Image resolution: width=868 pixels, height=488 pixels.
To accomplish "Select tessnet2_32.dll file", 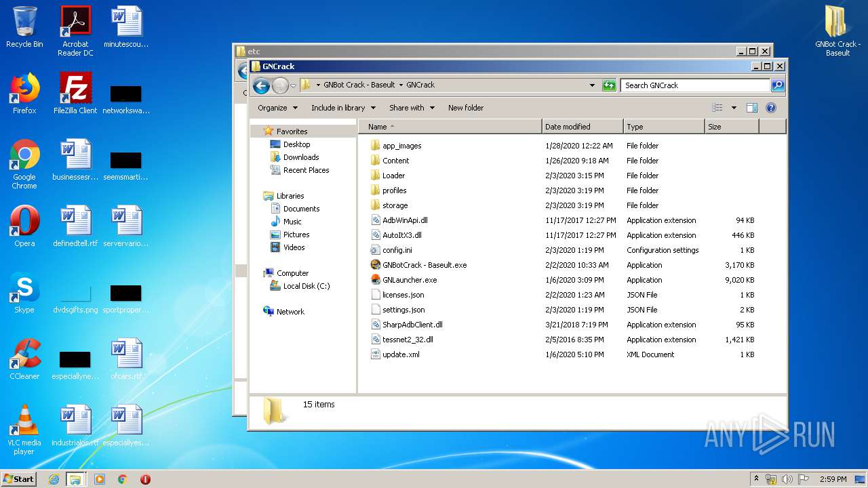I will click(402, 340).
